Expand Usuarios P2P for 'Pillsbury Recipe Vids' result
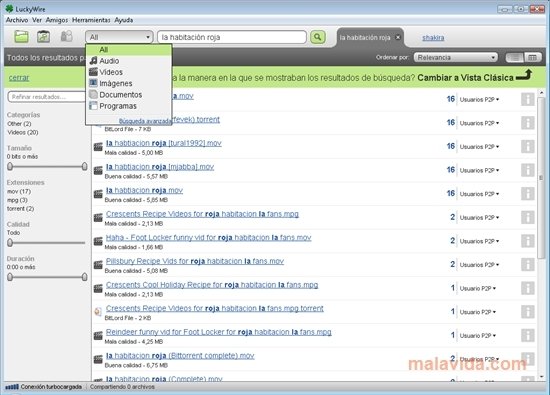The width and height of the screenshot is (550, 395). (x=479, y=265)
